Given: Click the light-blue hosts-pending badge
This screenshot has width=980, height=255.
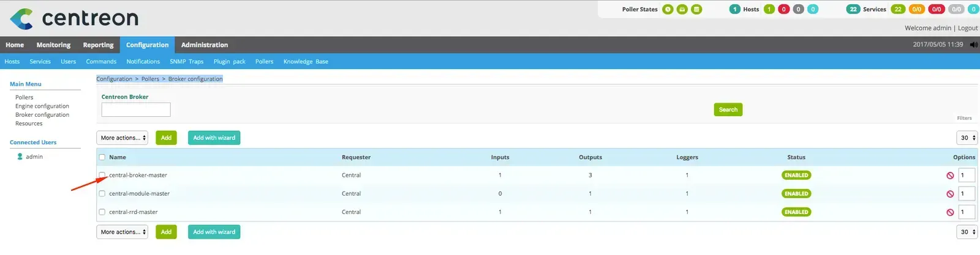Looking at the screenshot, I should (x=813, y=9).
